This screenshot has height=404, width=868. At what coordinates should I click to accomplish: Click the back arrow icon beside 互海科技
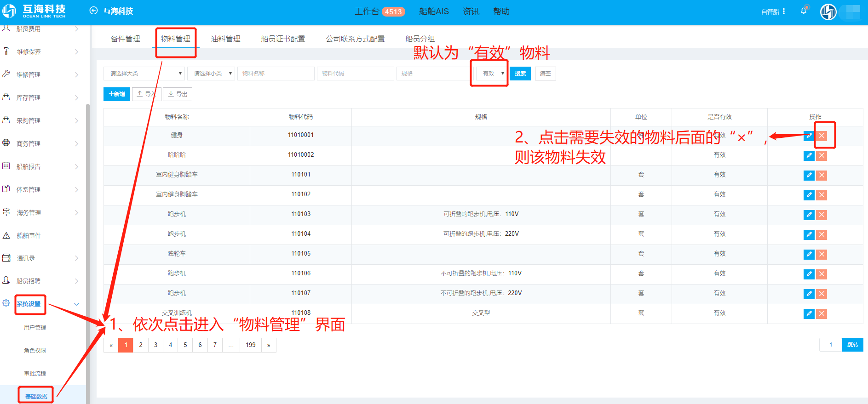(93, 11)
